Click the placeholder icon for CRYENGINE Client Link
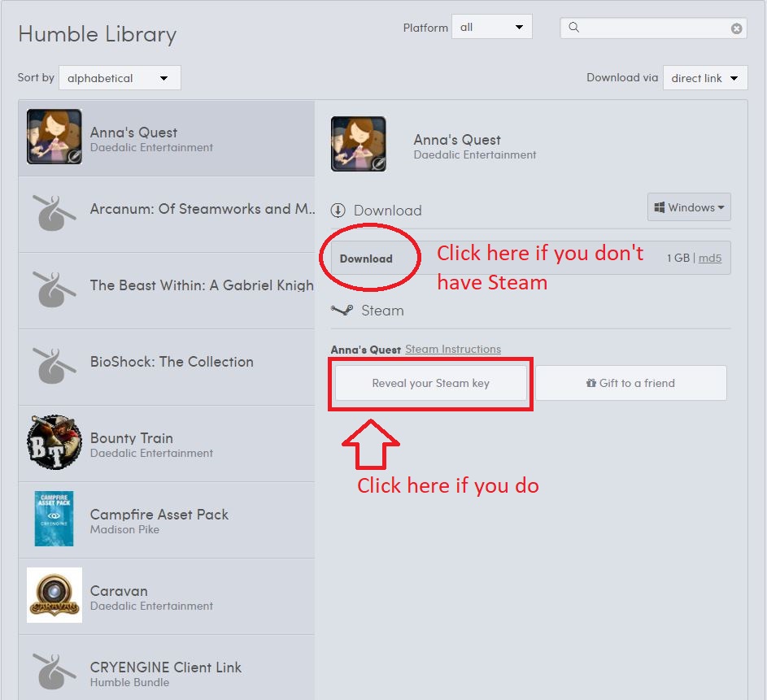Image resolution: width=767 pixels, height=700 pixels. 54,672
